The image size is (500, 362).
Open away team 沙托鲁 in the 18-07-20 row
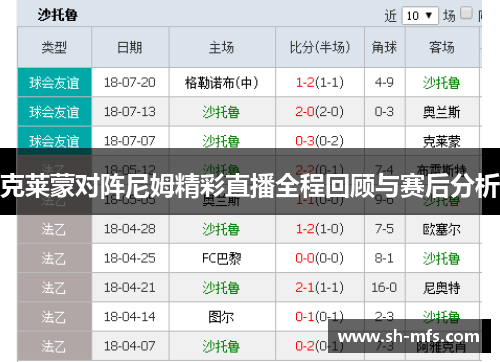pos(442,83)
